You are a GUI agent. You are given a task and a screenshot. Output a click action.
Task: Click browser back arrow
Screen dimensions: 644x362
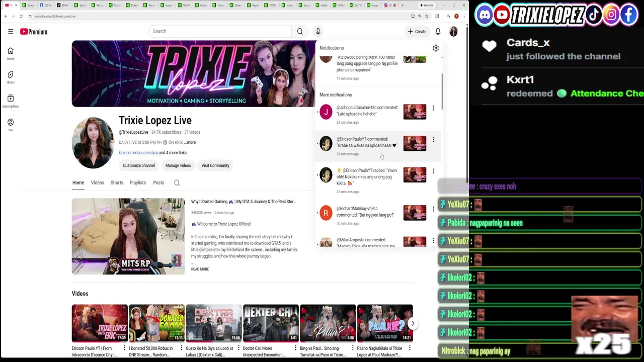[x=6, y=16]
